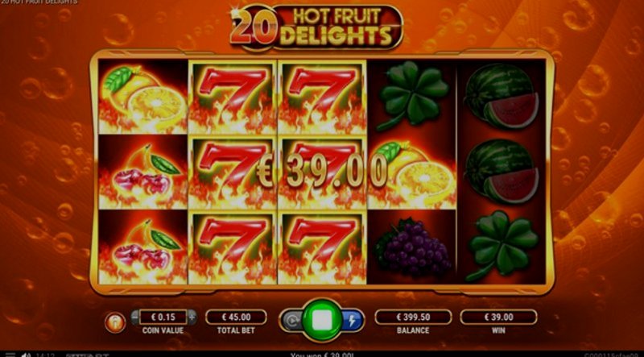Click the € 39.00 win display
644x357 pixels.
point(498,317)
